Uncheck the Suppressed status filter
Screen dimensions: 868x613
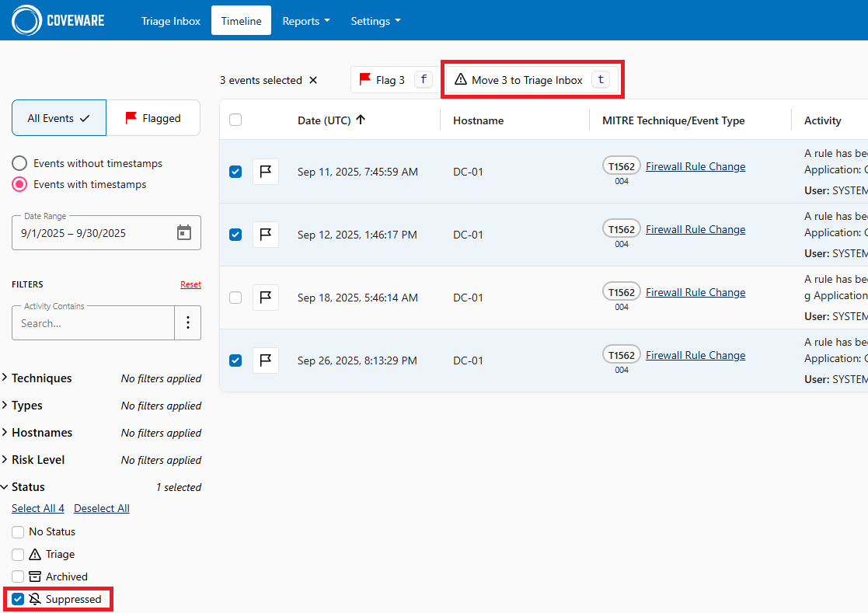pos(18,599)
